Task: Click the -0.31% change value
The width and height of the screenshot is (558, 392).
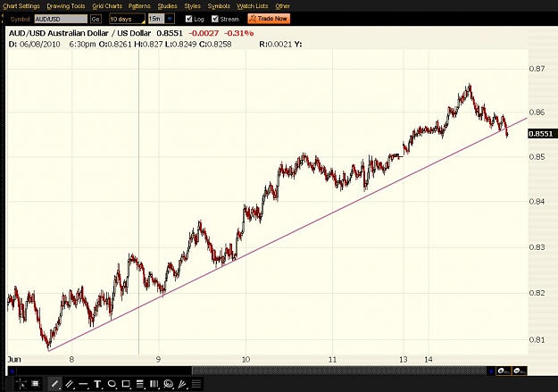Action: [238, 33]
